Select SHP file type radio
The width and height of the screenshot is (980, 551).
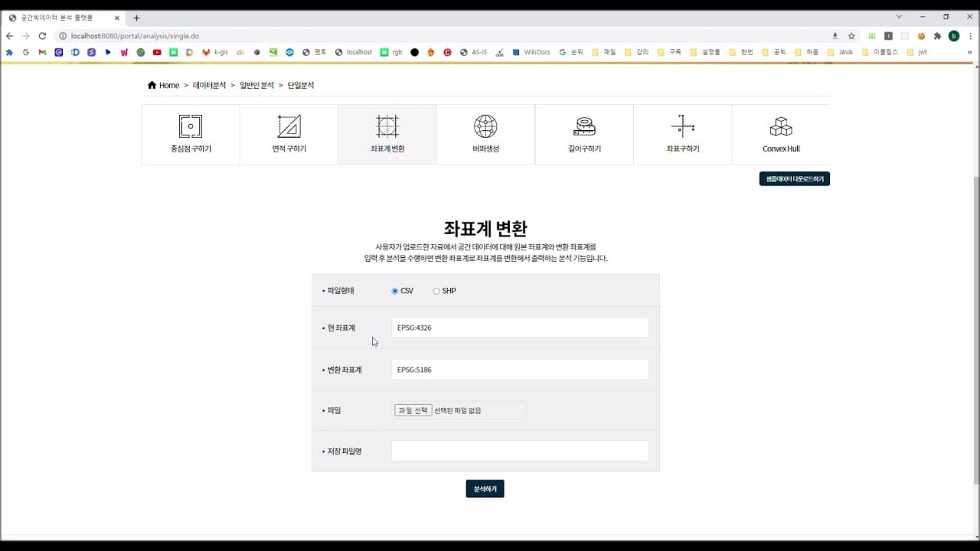[x=436, y=291]
